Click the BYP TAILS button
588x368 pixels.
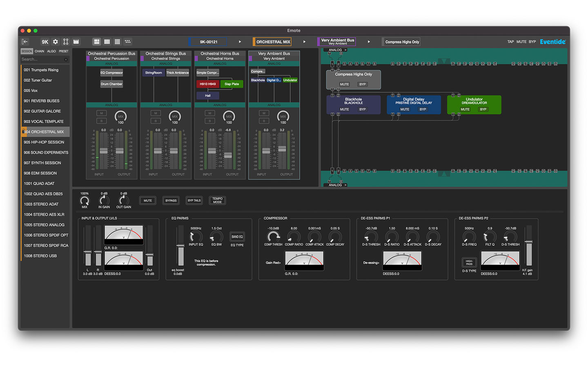click(194, 200)
